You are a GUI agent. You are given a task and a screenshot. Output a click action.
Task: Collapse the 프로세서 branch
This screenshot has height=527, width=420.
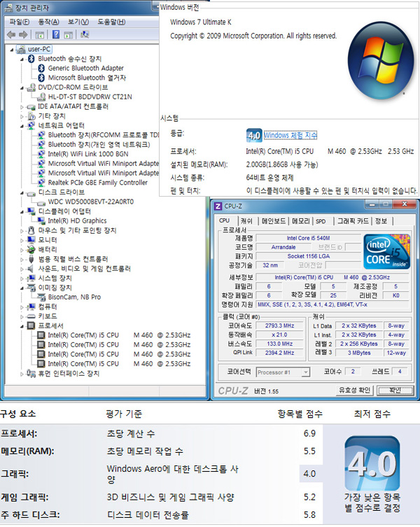(22, 326)
